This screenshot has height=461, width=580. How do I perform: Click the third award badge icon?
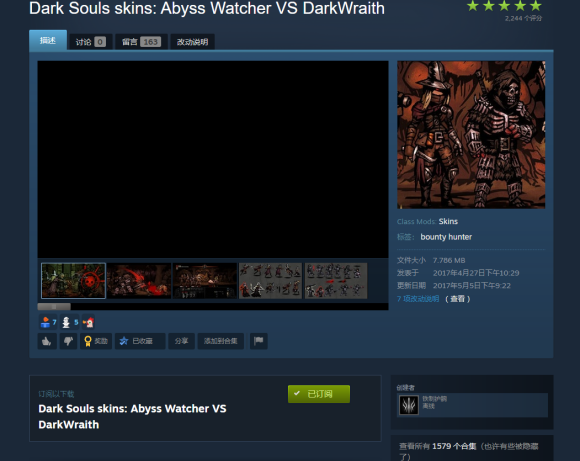88,322
